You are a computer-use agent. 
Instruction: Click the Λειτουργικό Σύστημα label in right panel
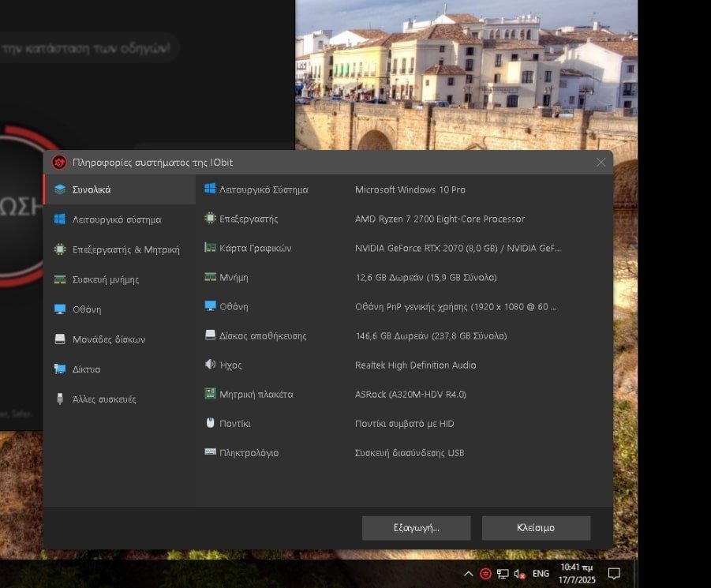[x=264, y=189]
